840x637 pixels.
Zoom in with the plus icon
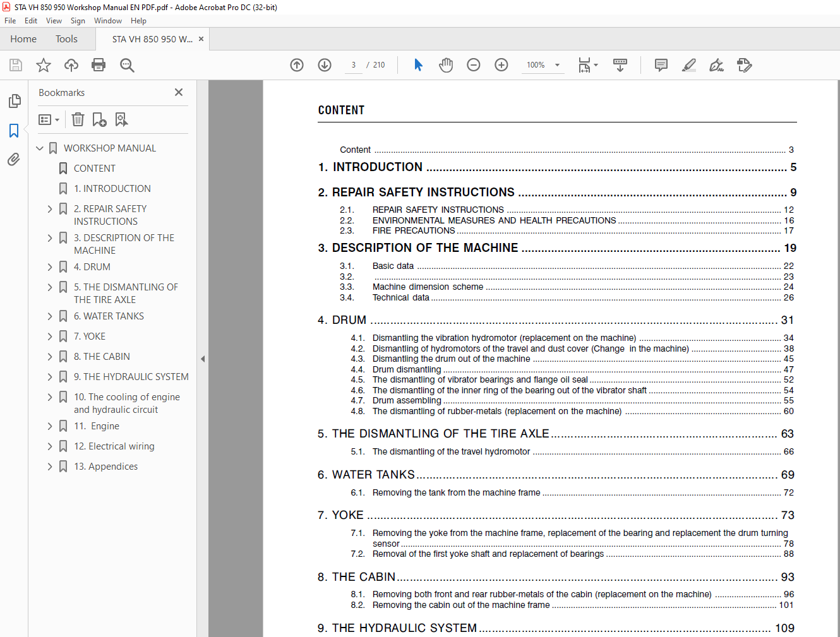(501, 65)
